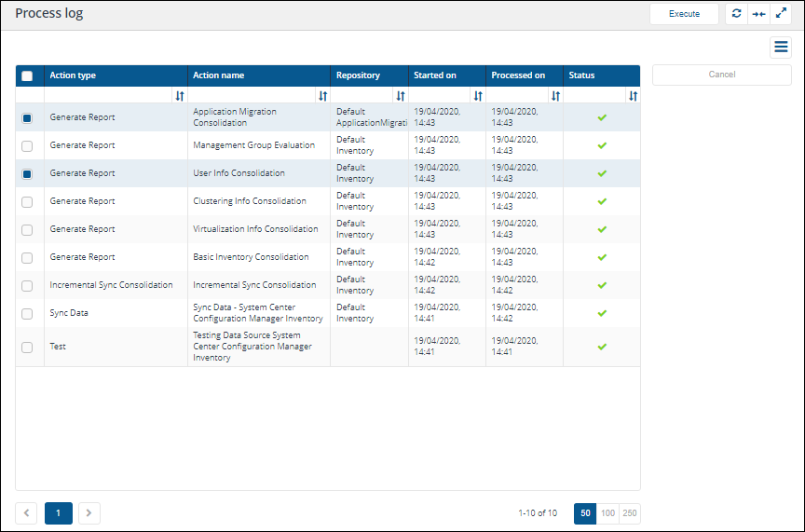Go to next page arrow
Screen dimensions: 805x532
tap(89, 512)
